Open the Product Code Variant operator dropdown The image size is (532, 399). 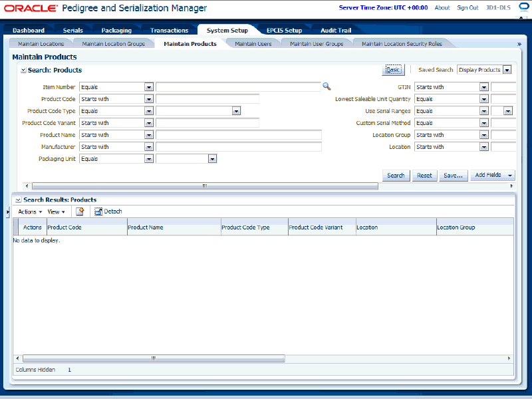[149, 123]
